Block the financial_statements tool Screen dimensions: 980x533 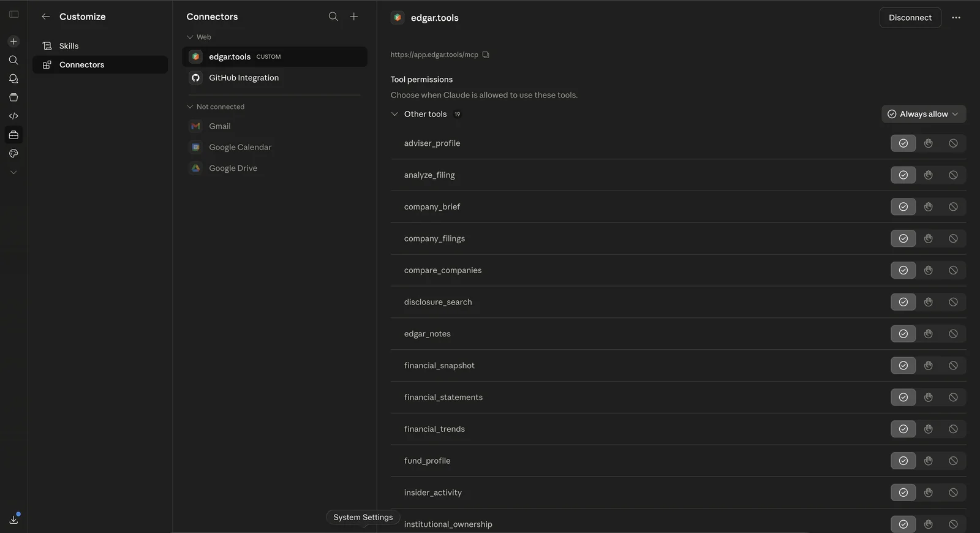coord(954,398)
